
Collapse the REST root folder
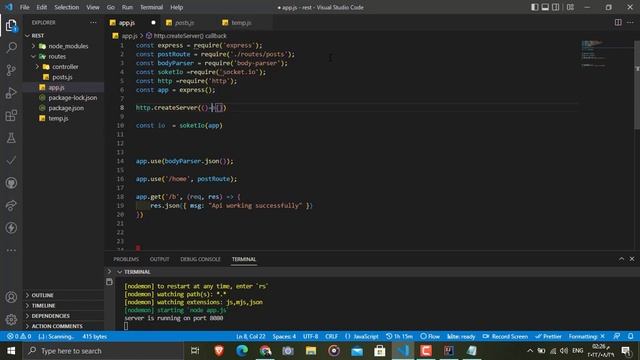pos(63,36)
